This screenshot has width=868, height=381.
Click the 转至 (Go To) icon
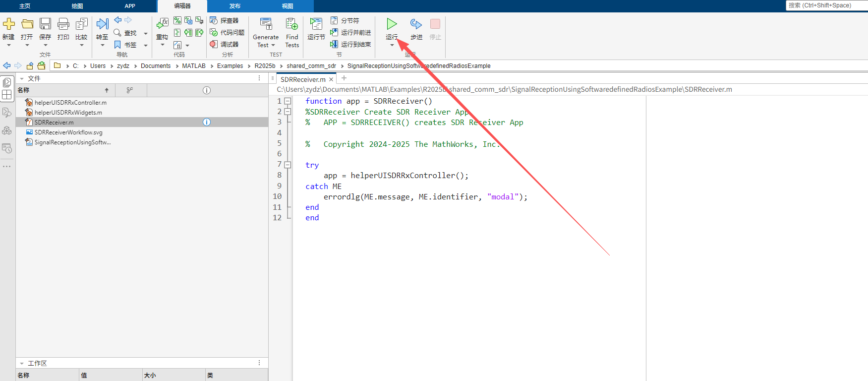tap(102, 24)
